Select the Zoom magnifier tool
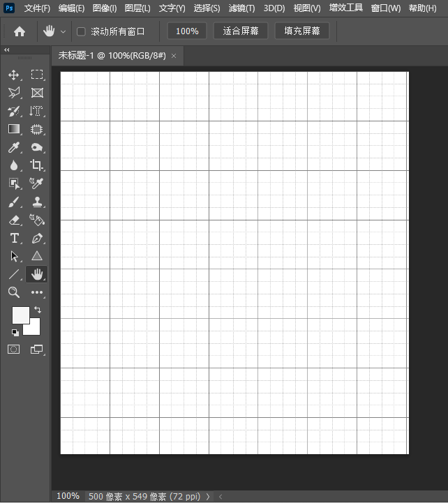This screenshot has width=448, height=503. pyautogui.click(x=14, y=292)
